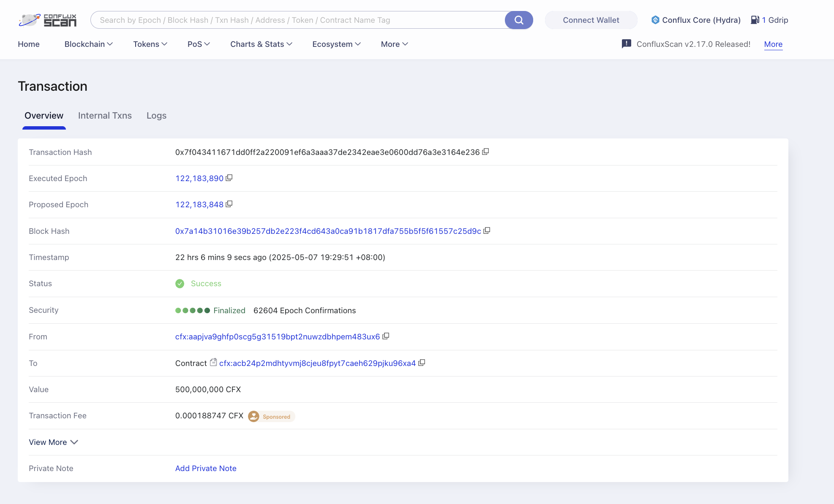The image size is (834, 504).
Task: Expand View More details
Action: click(54, 442)
